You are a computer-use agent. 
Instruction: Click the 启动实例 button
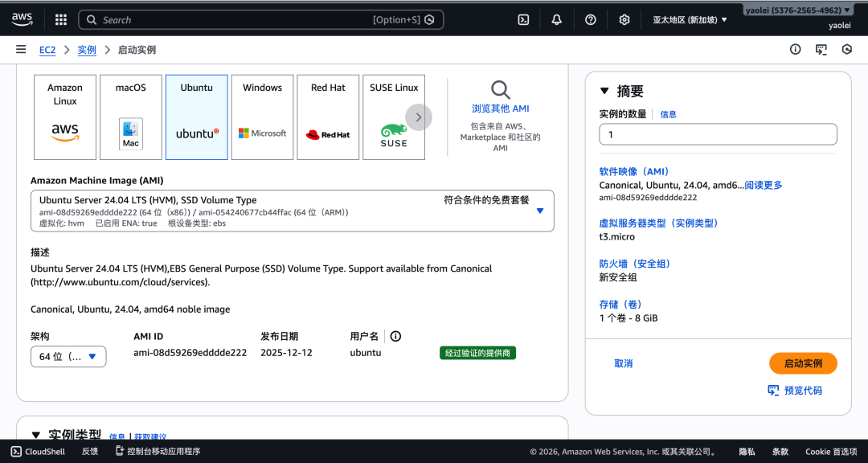803,363
